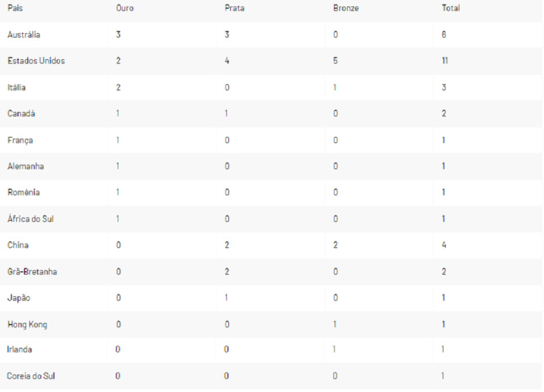Click the Austrália country cell
Image resolution: width=544 pixels, height=392 pixels.
coord(23,35)
